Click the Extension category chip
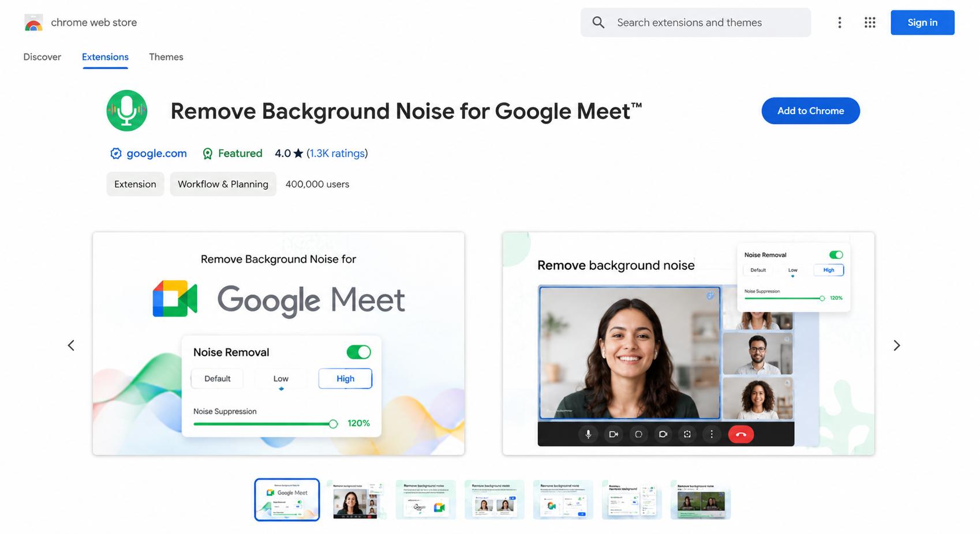The image size is (980, 534). coord(135,184)
